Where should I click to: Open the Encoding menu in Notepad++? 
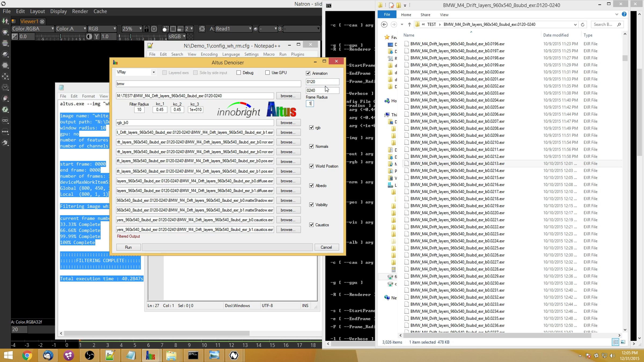point(209,54)
